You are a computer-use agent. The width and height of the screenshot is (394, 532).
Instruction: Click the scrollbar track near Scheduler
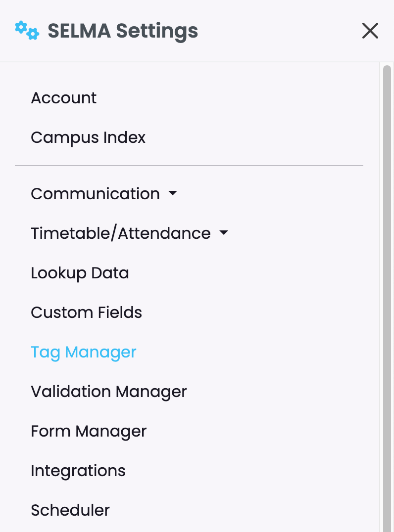(387, 510)
